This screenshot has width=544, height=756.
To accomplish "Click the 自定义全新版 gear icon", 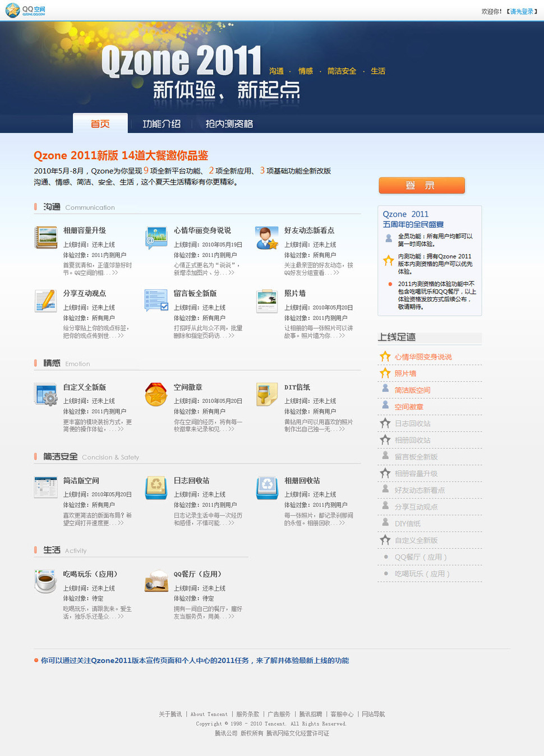I will tap(45, 394).
